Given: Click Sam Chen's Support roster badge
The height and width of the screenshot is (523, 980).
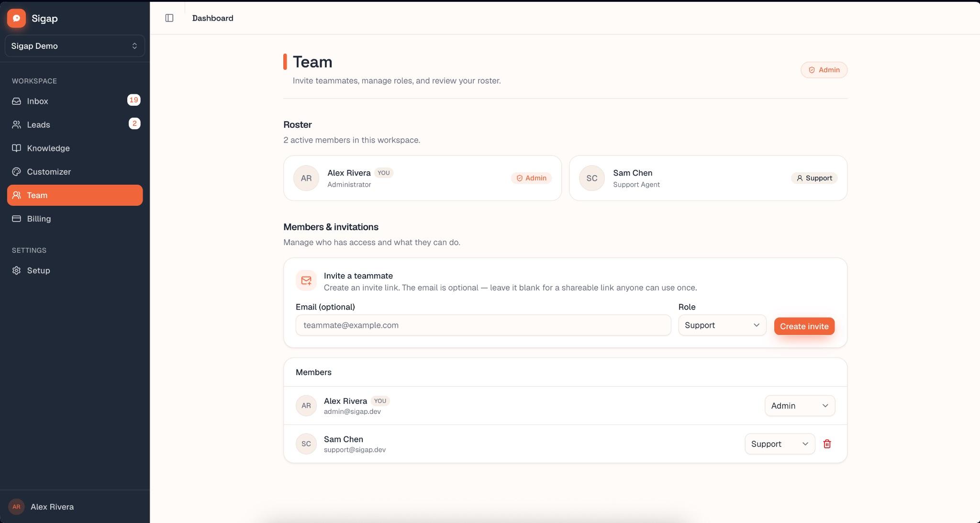Looking at the screenshot, I should tap(814, 178).
